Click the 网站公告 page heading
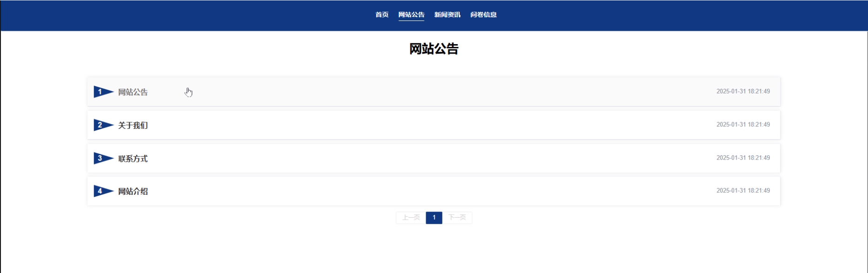Screen dimensions: 868x273 [434, 49]
